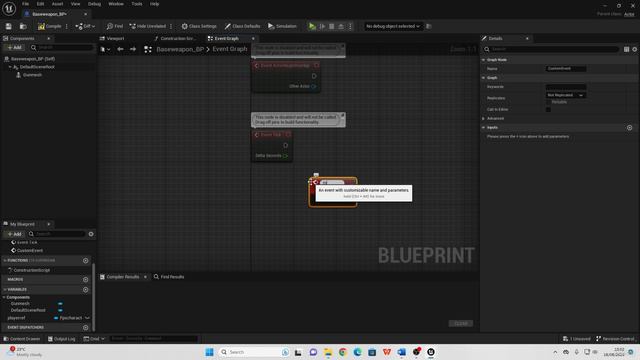This screenshot has width=640, height=360.
Task: Click the Baseweapon_BP breadcrumb
Action: tap(180, 49)
